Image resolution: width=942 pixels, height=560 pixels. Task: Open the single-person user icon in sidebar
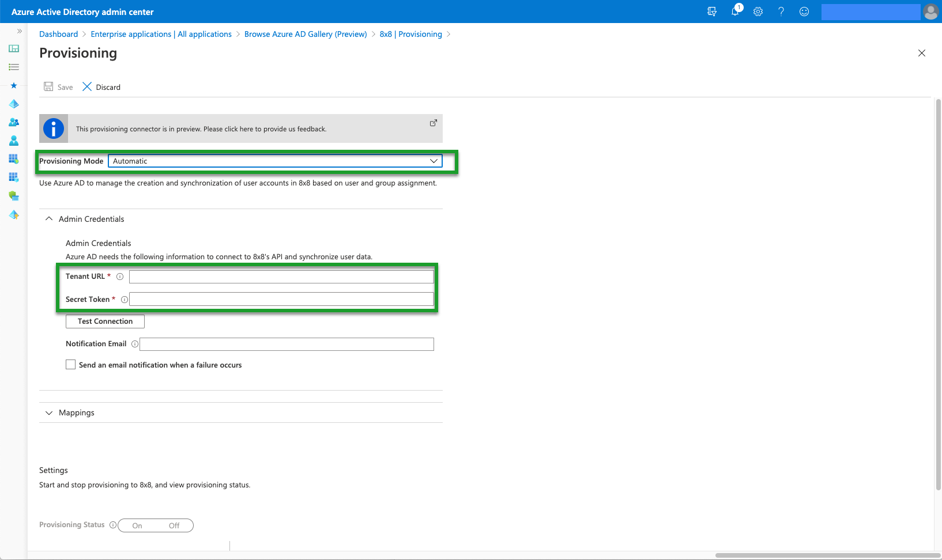click(x=14, y=141)
